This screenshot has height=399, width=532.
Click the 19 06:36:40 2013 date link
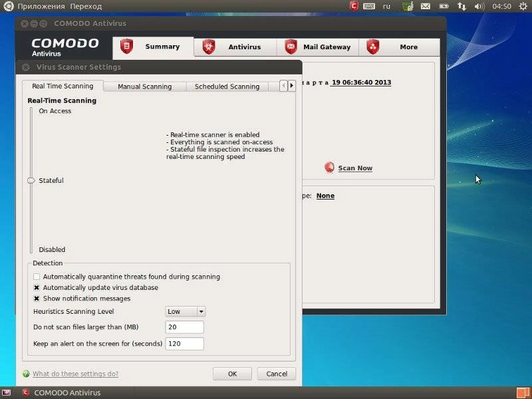[x=361, y=82]
